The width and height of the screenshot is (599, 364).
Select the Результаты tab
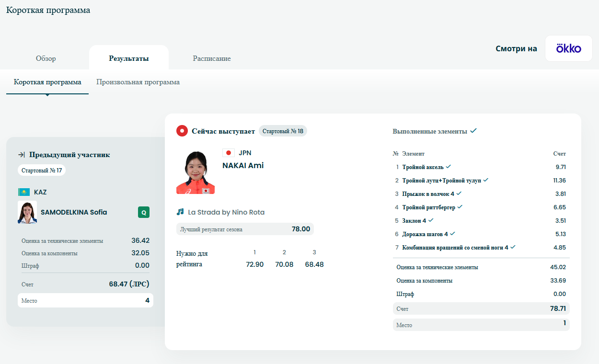point(128,58)
